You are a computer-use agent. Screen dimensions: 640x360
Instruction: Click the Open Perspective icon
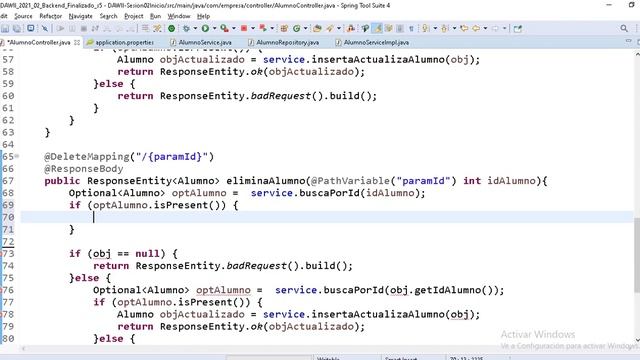[x=518, y=29]
